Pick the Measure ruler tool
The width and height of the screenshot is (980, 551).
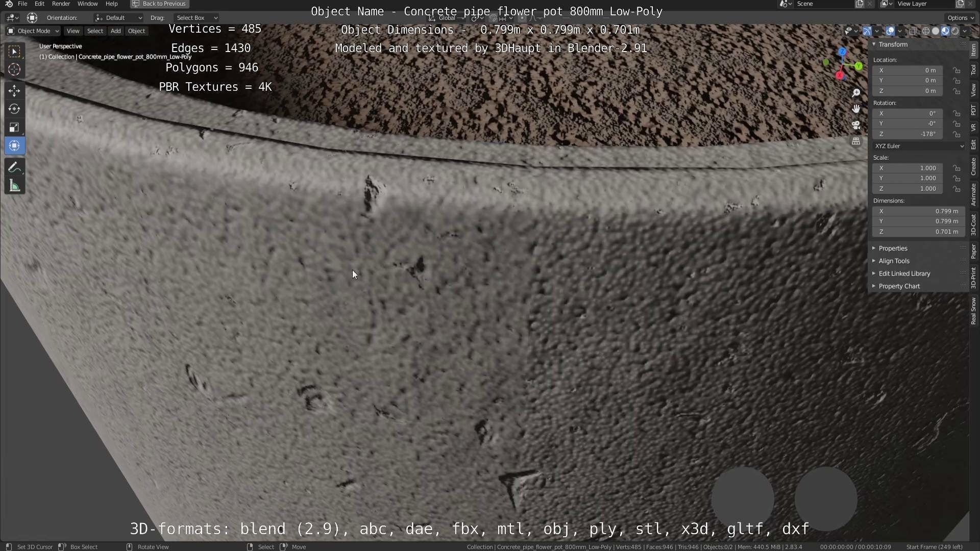(14, 186)
